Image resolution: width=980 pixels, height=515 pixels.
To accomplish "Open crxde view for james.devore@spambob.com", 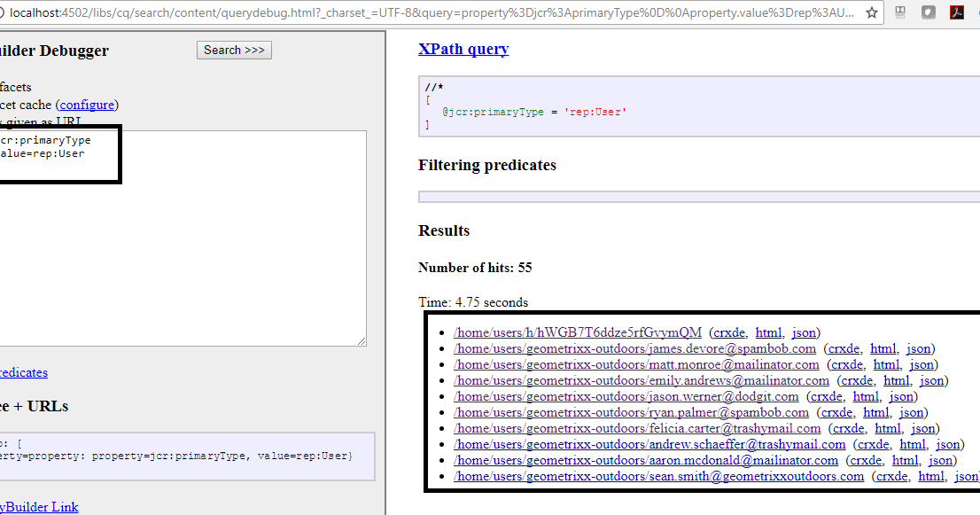I will pyautogui.click(x=844, y=348).
